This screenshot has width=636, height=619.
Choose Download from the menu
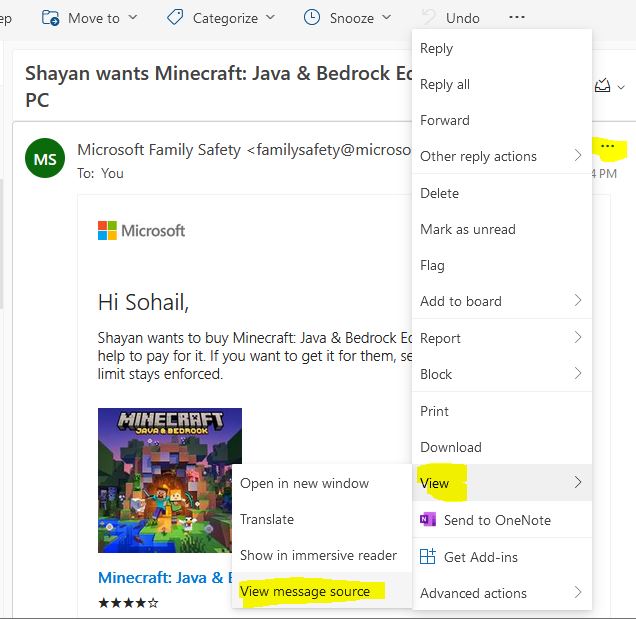[x=502, y=447]
